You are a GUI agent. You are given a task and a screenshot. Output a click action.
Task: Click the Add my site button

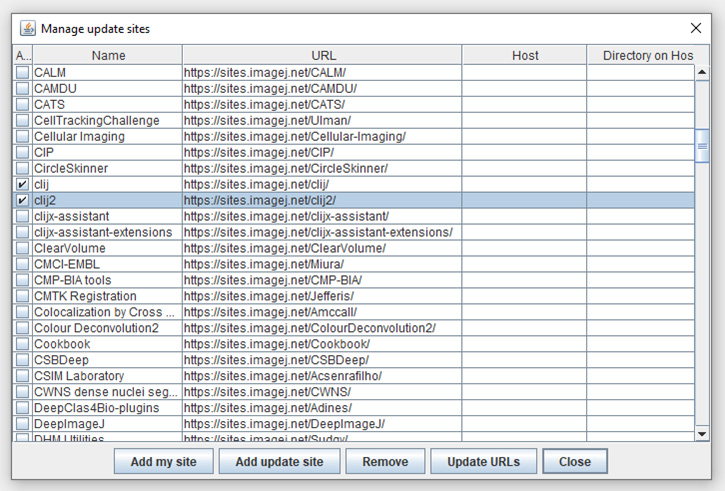tap(164, 461)
